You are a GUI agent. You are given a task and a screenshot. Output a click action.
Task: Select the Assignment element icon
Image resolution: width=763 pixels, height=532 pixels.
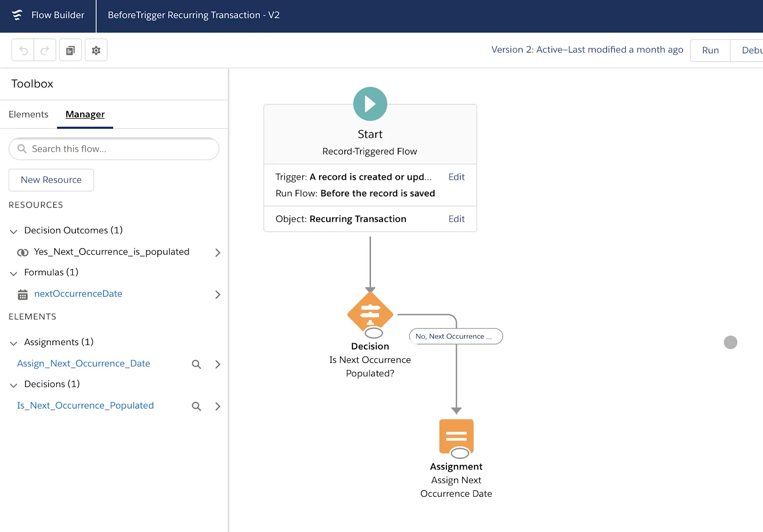click(456, 436)
